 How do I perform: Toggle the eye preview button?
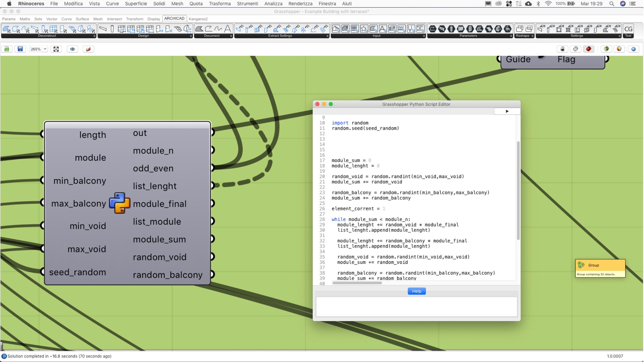tap(73, 49)
